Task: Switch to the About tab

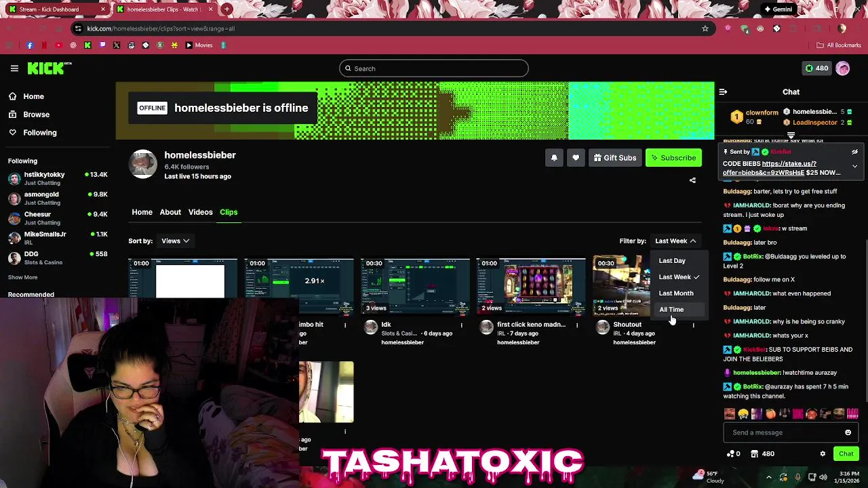Action: [170, 212]
